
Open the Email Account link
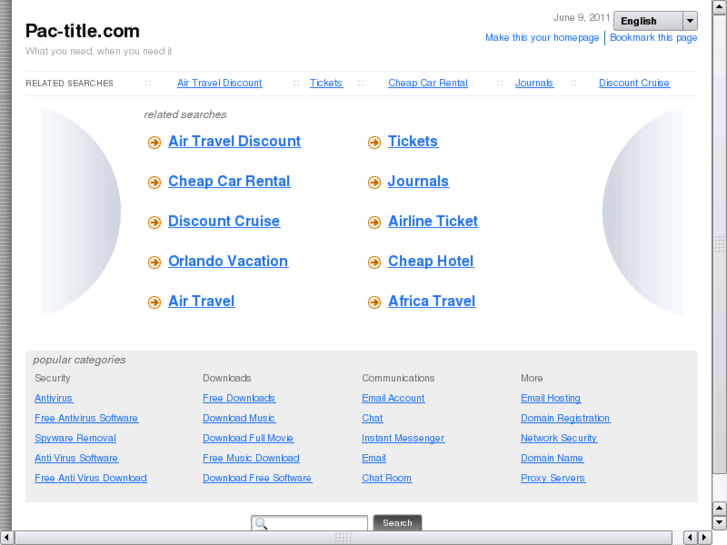pos(393,398)
